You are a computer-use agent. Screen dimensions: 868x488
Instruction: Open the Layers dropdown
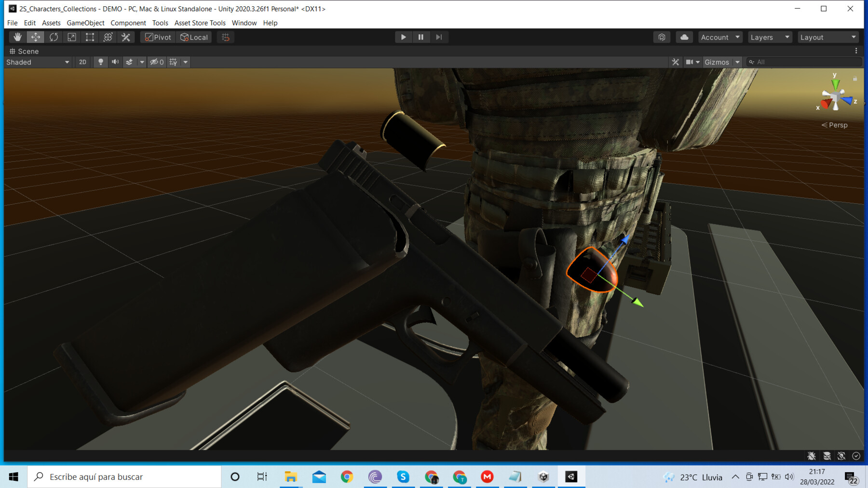tap(770, 37)
